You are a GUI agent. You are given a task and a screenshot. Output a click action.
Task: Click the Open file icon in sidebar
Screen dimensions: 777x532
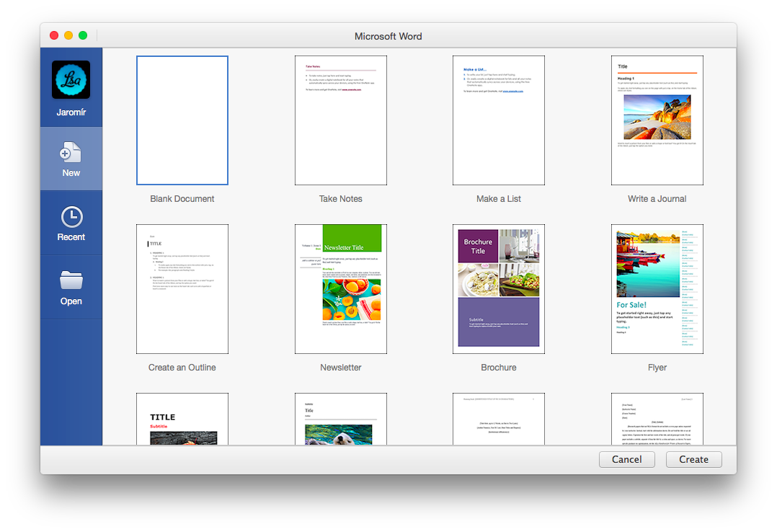tap(71, 286)
